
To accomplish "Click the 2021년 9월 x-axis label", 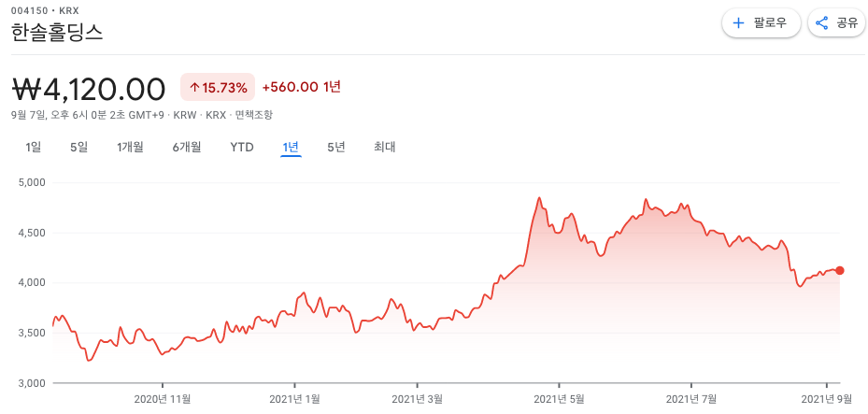I will pos(827,398).
